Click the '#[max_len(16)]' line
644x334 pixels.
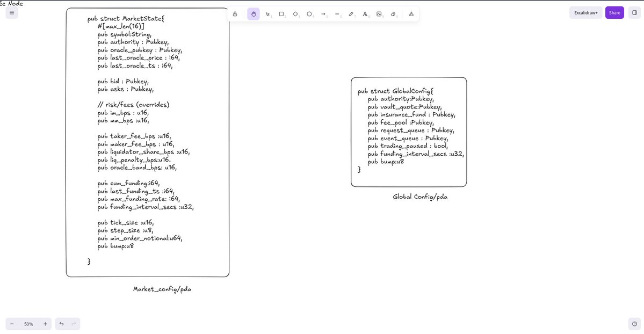121,27
